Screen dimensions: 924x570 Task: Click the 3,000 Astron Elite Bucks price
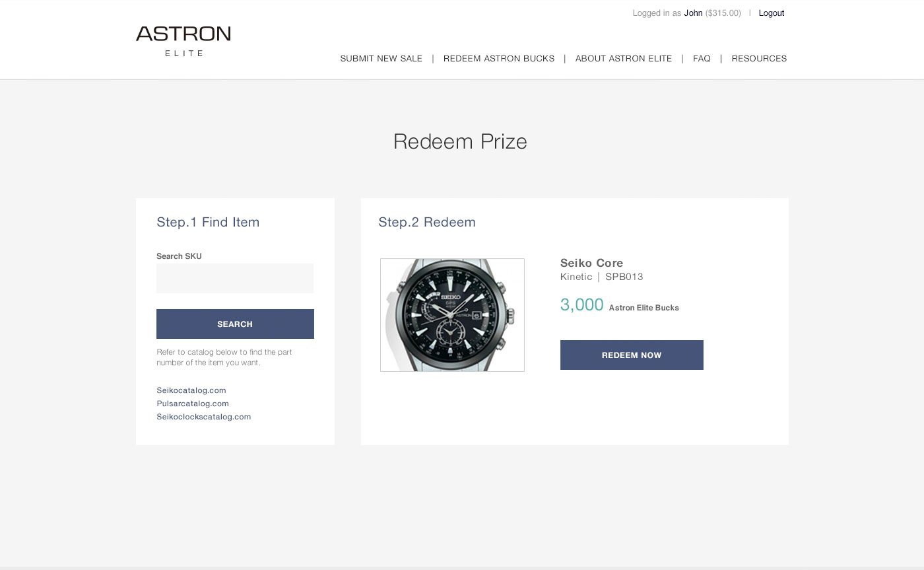point(619,305)
